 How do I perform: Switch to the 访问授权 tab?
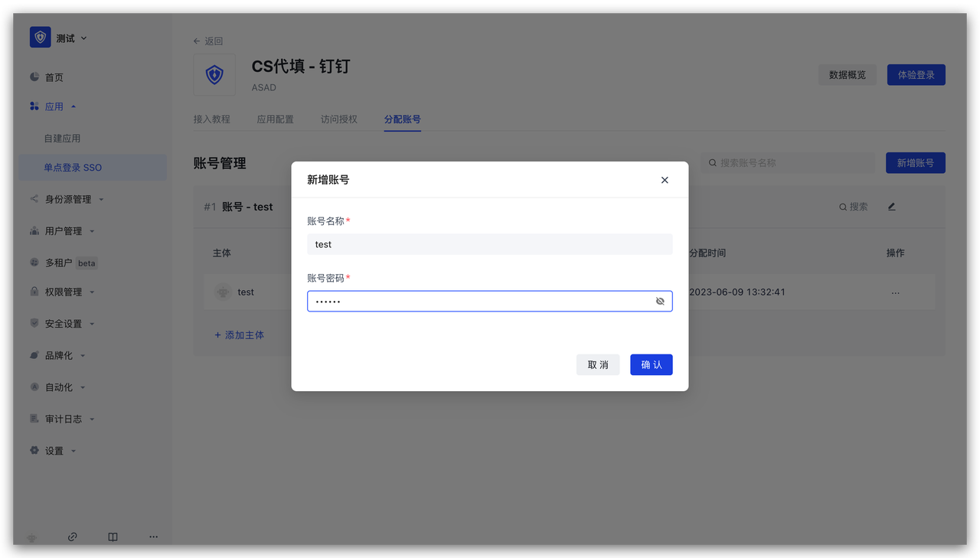click(x=338, y=119)
